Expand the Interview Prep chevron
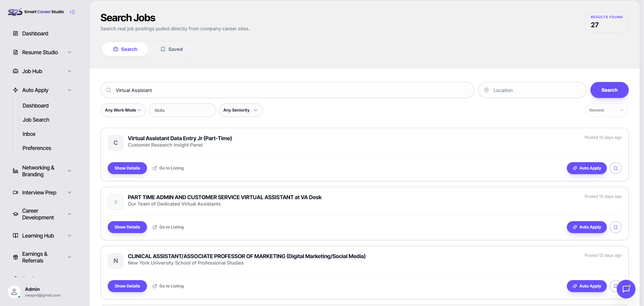 coord(69,192)
